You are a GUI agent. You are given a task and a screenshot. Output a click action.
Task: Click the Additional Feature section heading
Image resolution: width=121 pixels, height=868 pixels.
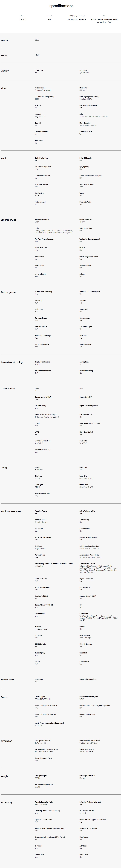[11, 512]
